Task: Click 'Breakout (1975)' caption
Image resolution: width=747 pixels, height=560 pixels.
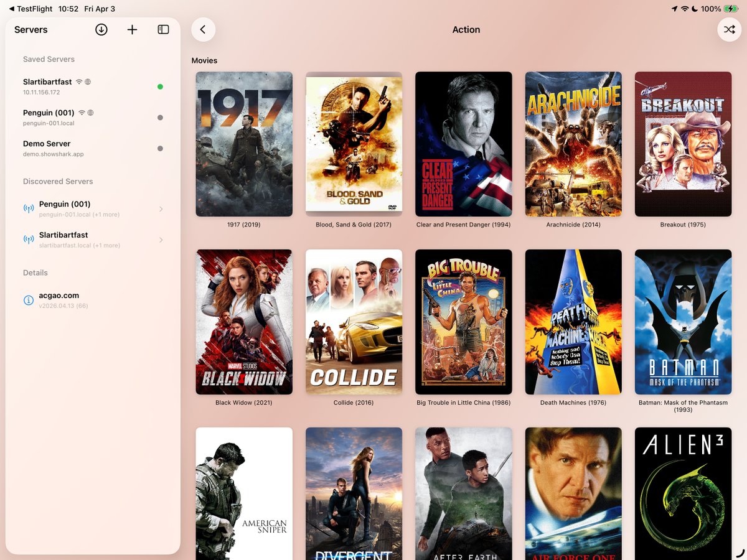Action: tap(683, 225)
